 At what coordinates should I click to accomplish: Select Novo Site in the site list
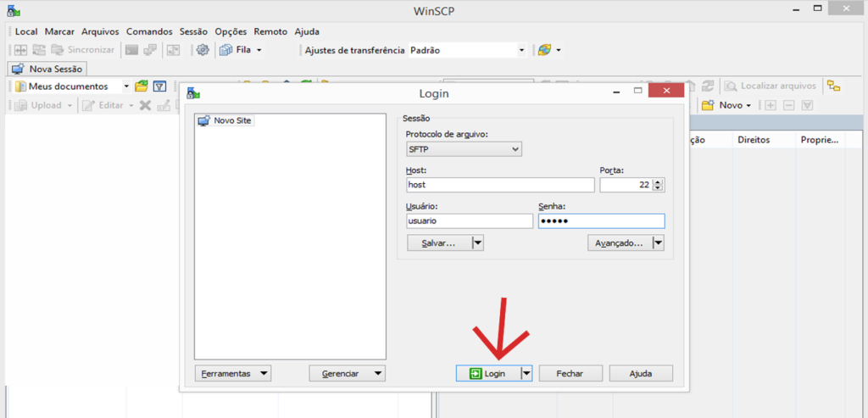(x=232, y=120)
